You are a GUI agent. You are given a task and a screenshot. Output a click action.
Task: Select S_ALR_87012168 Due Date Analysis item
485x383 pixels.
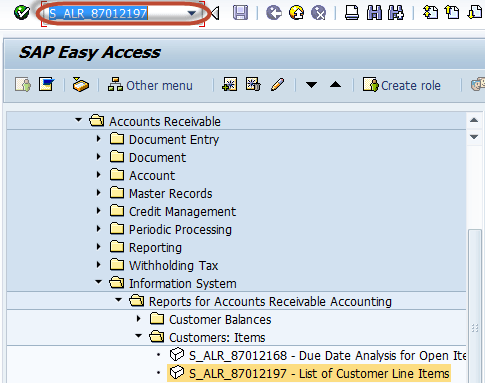327,355
